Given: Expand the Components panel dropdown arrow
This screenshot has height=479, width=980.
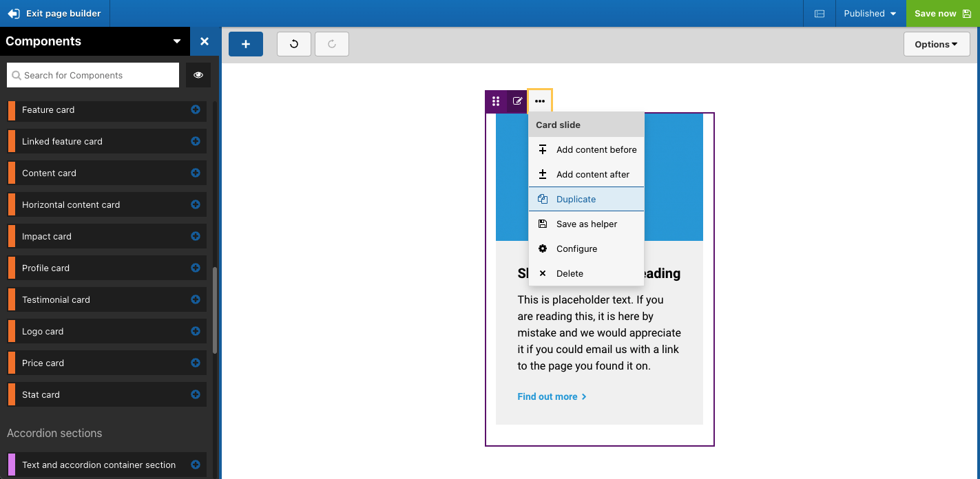Looking at the screenshot, I should click(x=177, y=41).
